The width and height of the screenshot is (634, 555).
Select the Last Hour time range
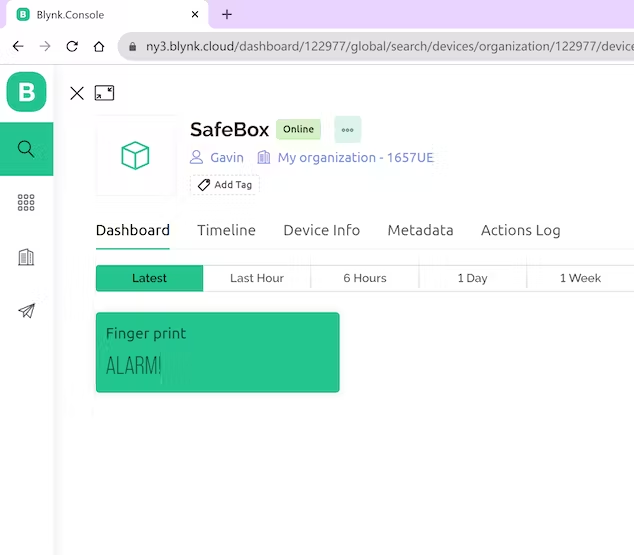(257, 278)
